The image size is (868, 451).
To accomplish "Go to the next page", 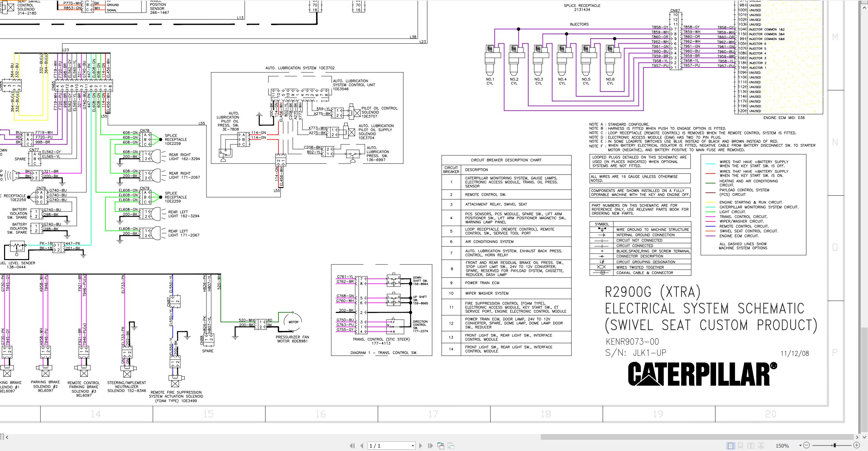I will pos(421,446).
